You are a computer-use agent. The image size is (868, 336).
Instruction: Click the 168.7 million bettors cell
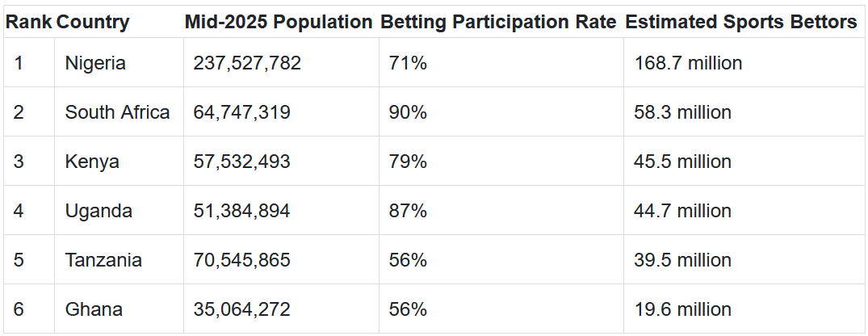pyautogui.click(x=688, y=63)
